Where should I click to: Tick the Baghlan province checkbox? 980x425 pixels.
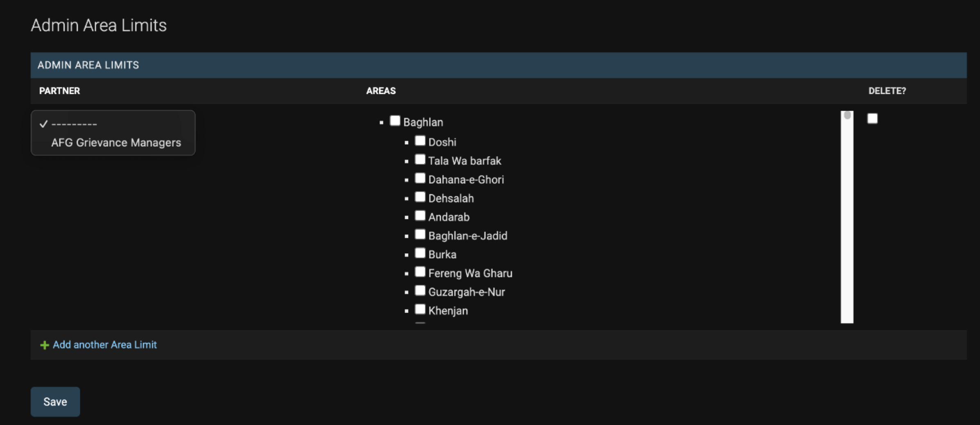tap(395, 121)
